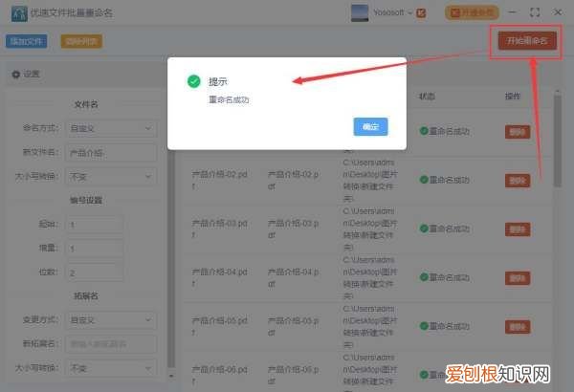Click the green checkmark icon in the 提示 dialog

[x=193, y=81]
